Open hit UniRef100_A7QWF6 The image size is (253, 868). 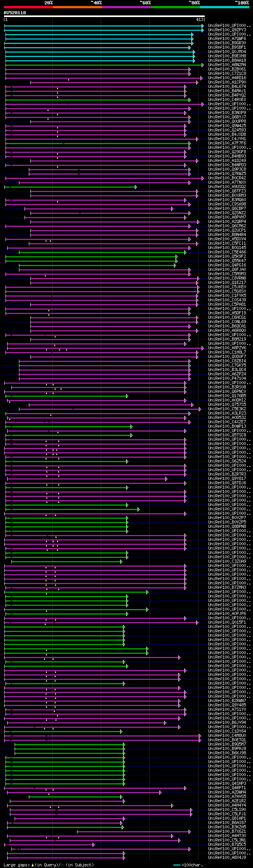point(227,38)
